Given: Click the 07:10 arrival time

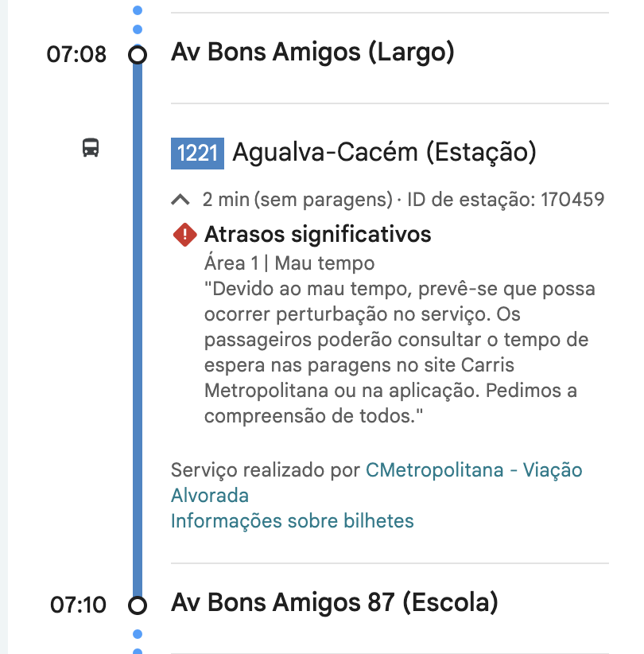Looking at the screenshot, I should pos(78,605).
